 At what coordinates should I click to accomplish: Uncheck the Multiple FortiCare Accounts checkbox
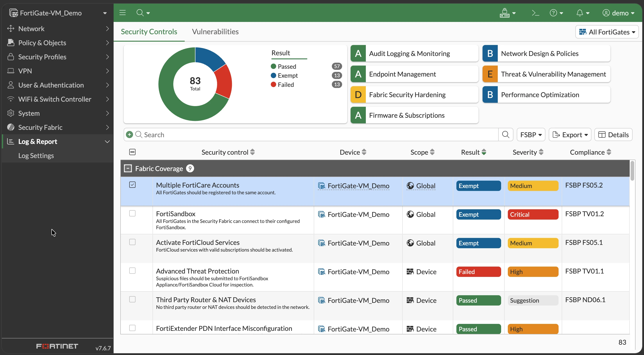tap(132, 185)
